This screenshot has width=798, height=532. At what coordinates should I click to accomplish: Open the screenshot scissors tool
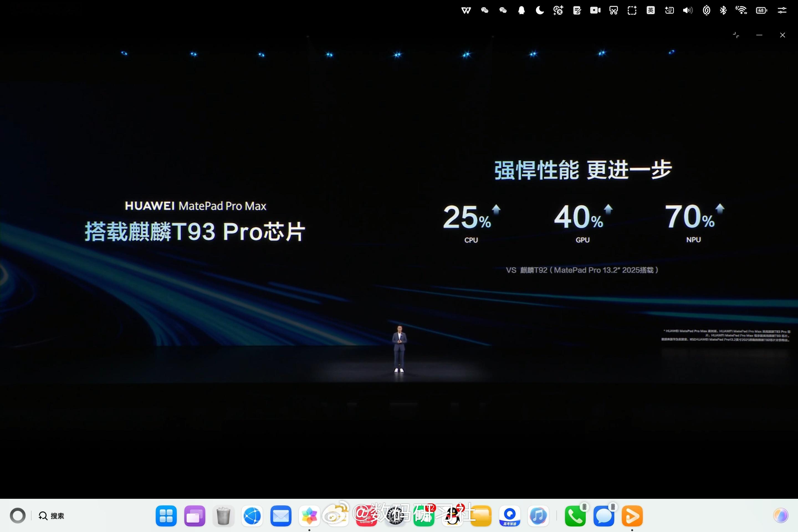[613, 11]
